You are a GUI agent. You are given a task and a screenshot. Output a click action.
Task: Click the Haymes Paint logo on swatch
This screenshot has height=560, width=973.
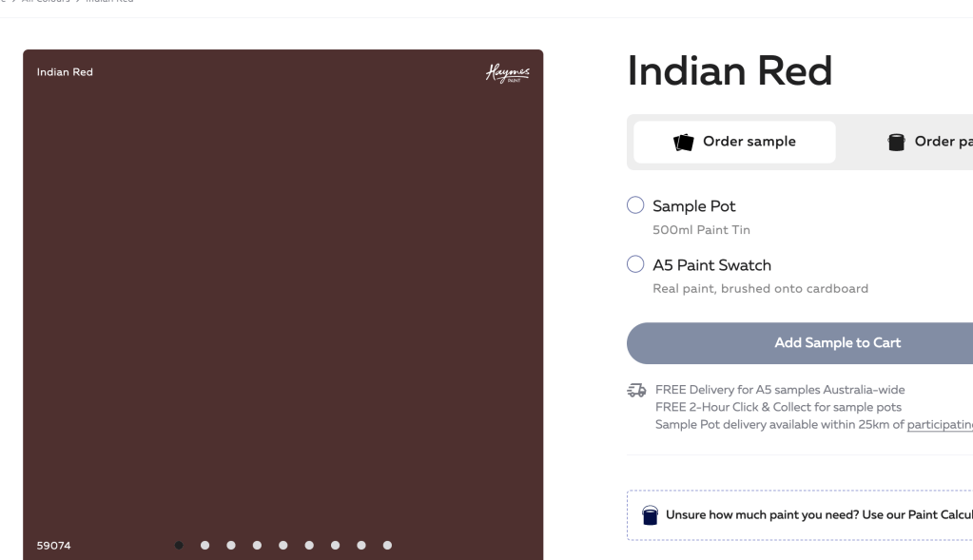pyautogui.click(x=509, y=73)
